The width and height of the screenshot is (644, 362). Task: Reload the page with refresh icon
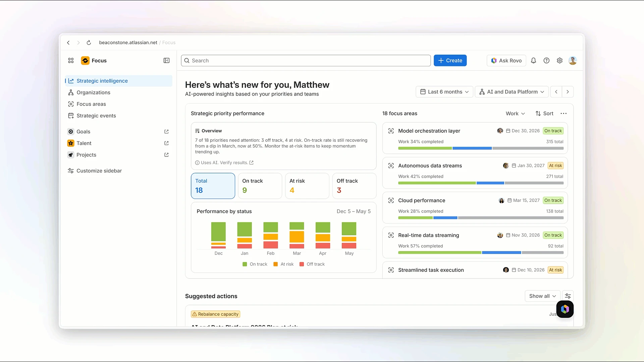89,43
